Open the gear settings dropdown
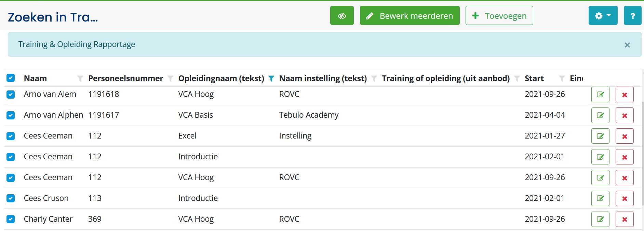Image resolution: width=644 pixels, height=231 pixels. [x=603, y=15]
